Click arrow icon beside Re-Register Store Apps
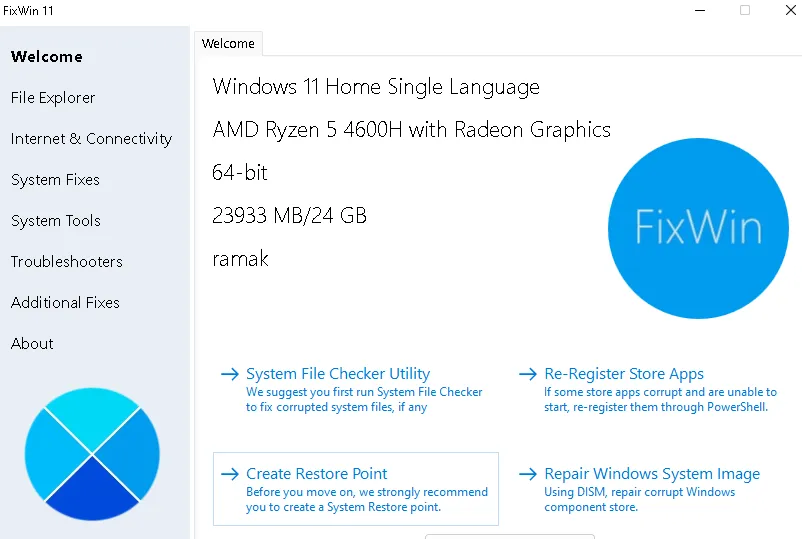The height and width of the screenshot is (539, 802). coord(528,374)
